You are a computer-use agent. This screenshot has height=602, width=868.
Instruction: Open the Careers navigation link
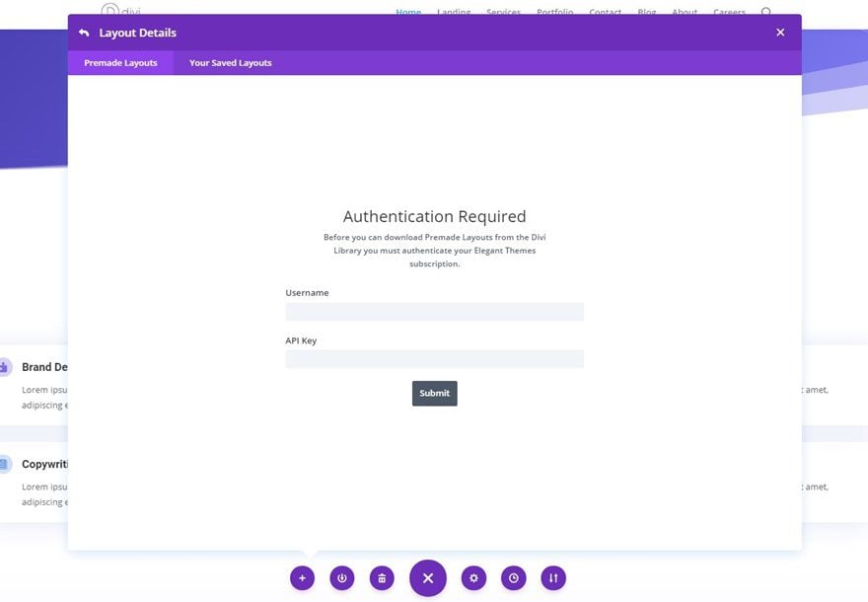click(729, 12)
